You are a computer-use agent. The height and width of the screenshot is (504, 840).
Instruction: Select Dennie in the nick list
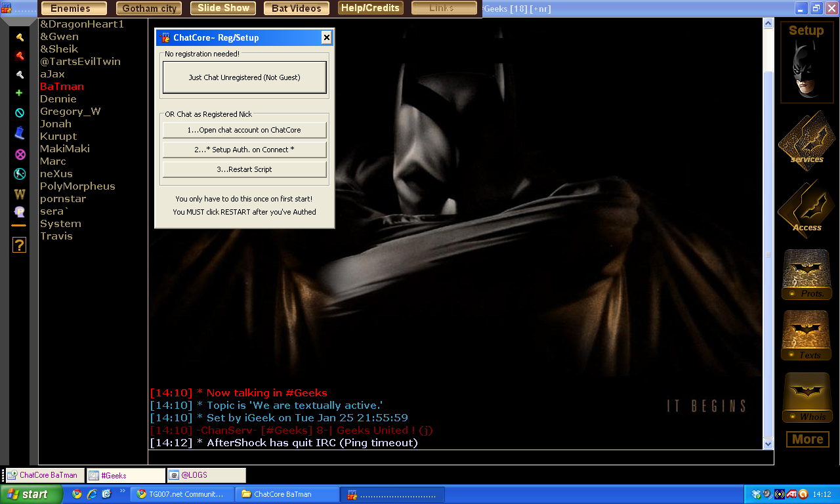pyautogui.click(x=58, y=99)
